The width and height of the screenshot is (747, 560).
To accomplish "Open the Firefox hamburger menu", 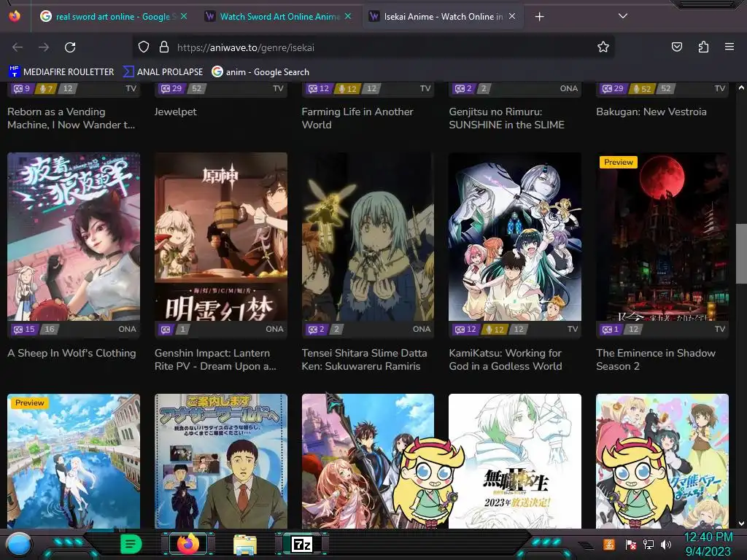I will (729, 47).
